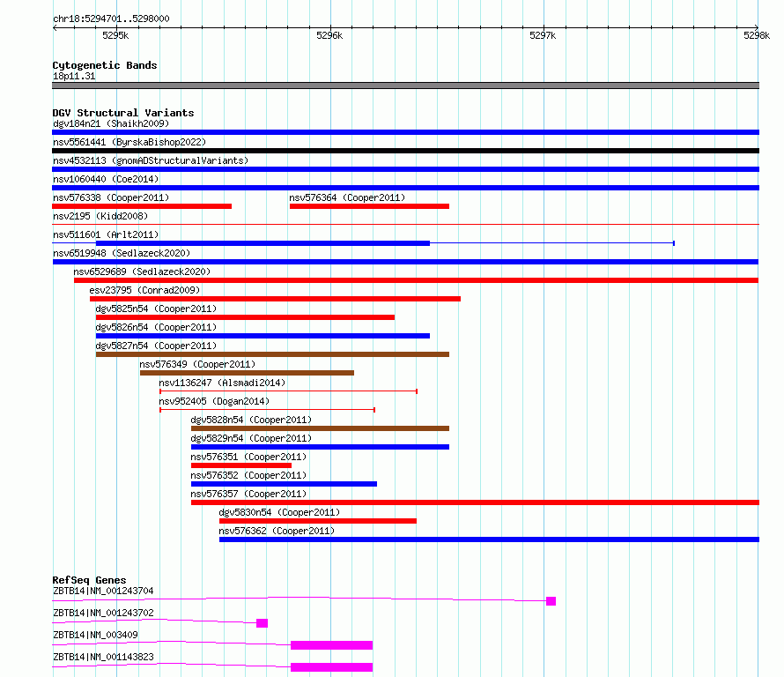Click the magenta exon of ZBTB14 NM_001143823
The height and width of the screenshot is (677, 784).
(x=331, y=667)
